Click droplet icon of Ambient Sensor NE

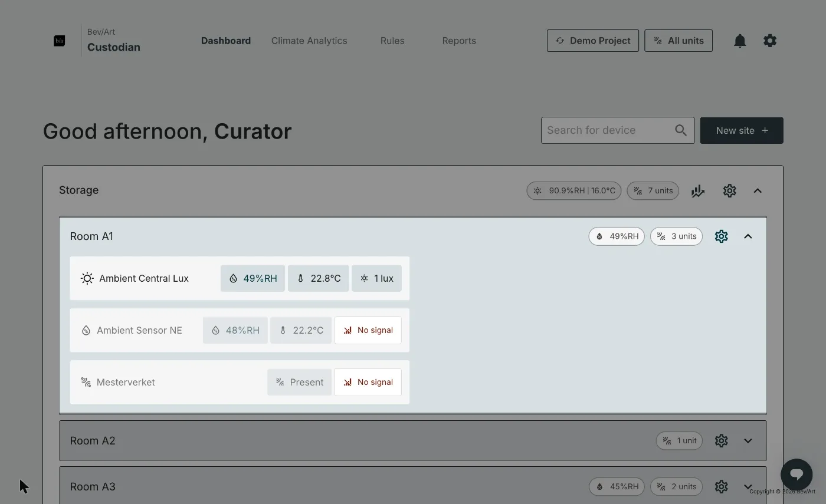(86, 330)
